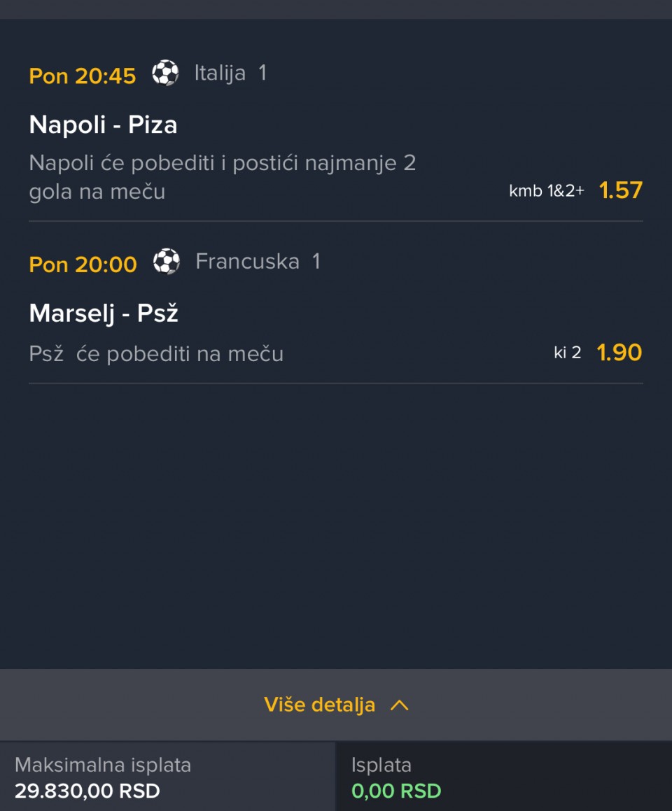Click the green 0,00 RSD payout amount
Image resolution: width=672 pixels, height=811 pixels.
[x=396, y=791]
